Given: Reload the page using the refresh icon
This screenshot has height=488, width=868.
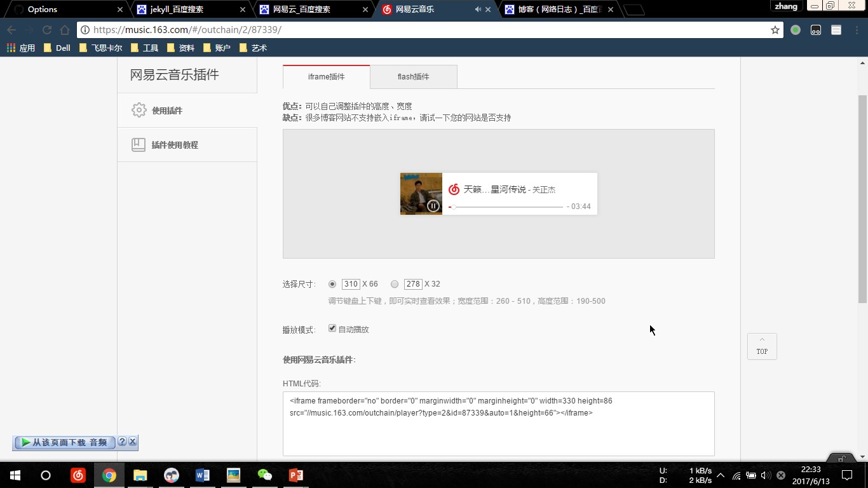Looking at the screenshot, I should tap(47, 30).
